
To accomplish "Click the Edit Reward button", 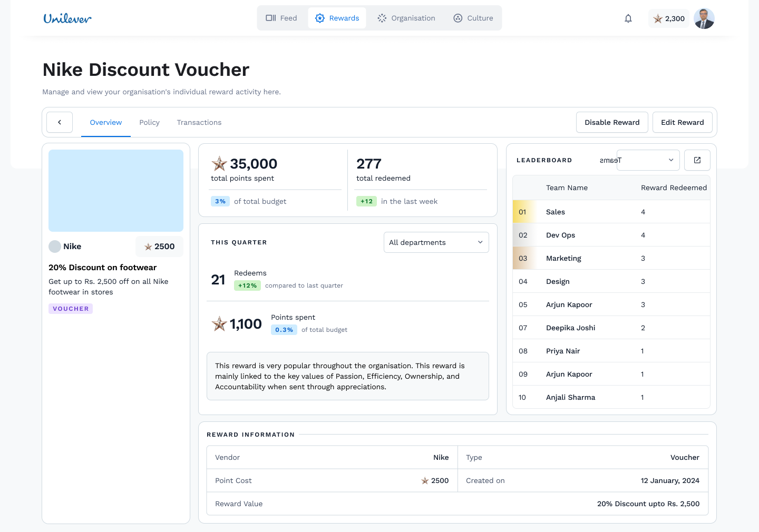I will tap(683, 122).
